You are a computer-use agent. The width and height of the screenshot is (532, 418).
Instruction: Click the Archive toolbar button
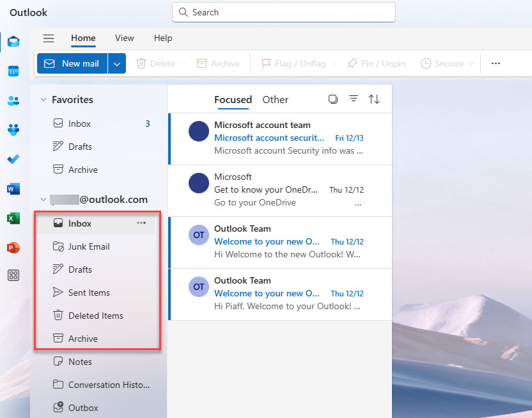click(x=219, y=63)
